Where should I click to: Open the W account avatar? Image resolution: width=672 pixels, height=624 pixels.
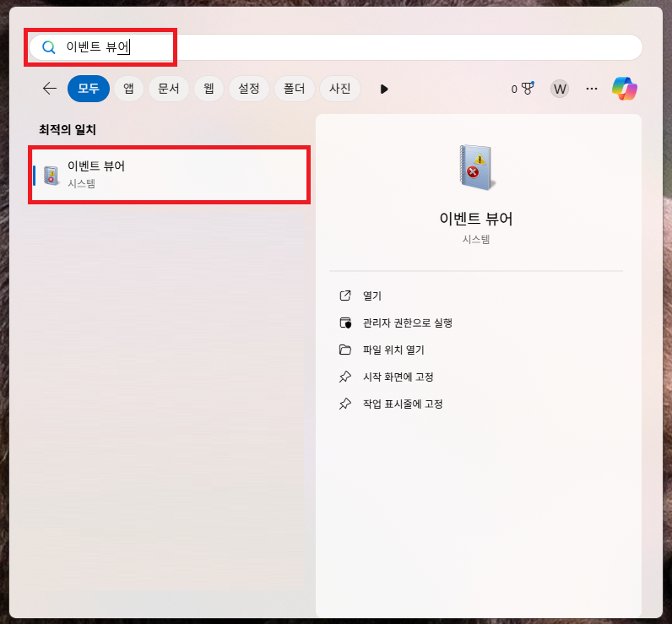(x=559, y=89)
